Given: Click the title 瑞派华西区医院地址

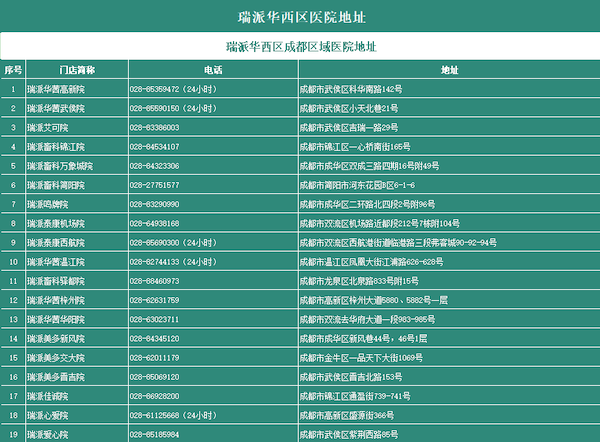Looking at the screenshot, I should coord(302,17).
